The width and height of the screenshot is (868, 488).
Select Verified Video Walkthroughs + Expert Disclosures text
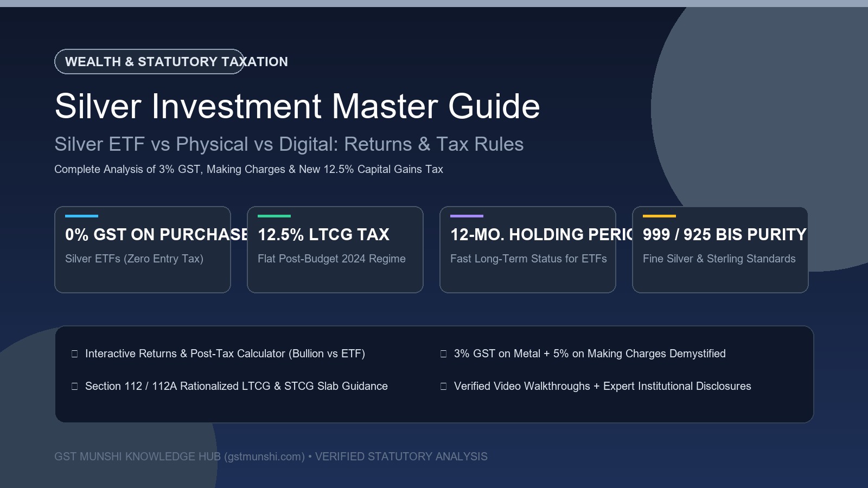click(603, 386)
